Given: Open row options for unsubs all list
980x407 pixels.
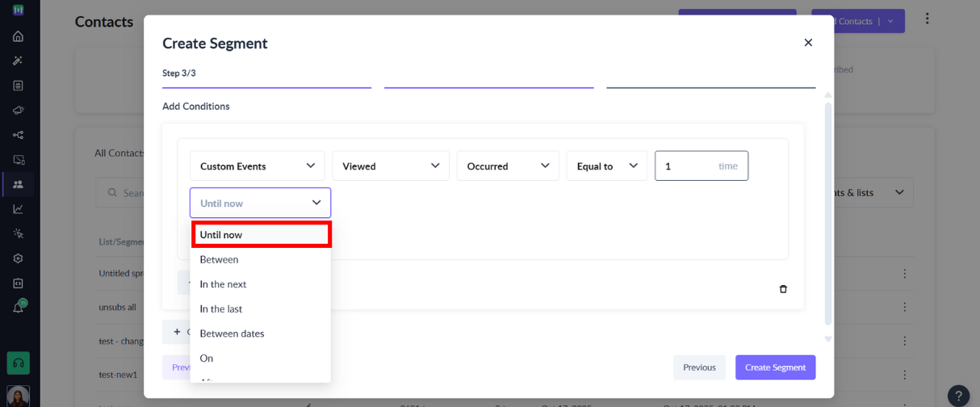Looking at the screenshot, I should tap(905, 308).
